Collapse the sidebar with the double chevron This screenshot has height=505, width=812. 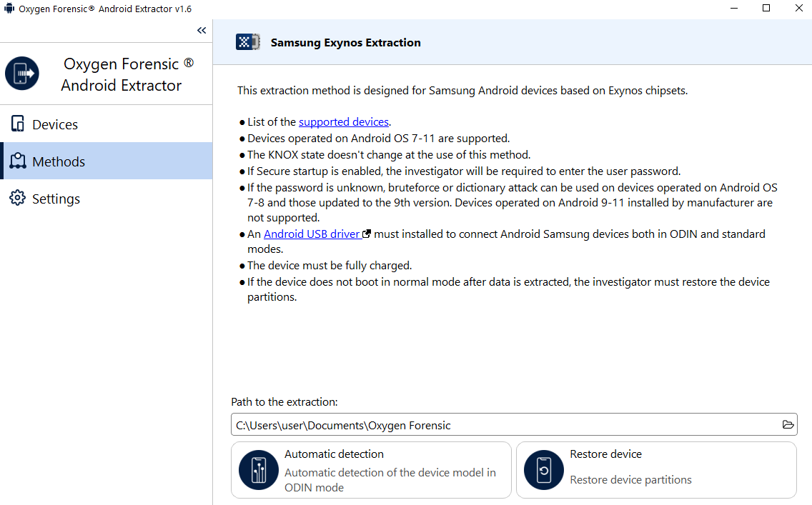point(202,31)
